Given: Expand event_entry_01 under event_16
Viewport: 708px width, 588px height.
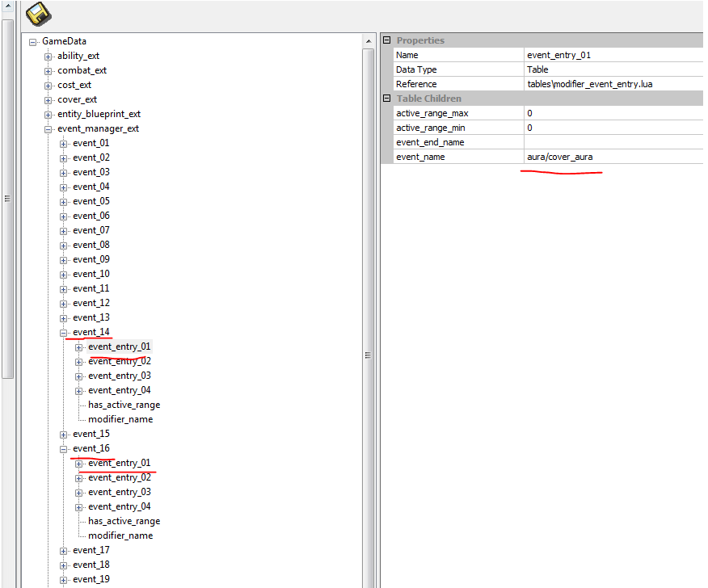Looking at the screenshot, I should coord(78,464).
